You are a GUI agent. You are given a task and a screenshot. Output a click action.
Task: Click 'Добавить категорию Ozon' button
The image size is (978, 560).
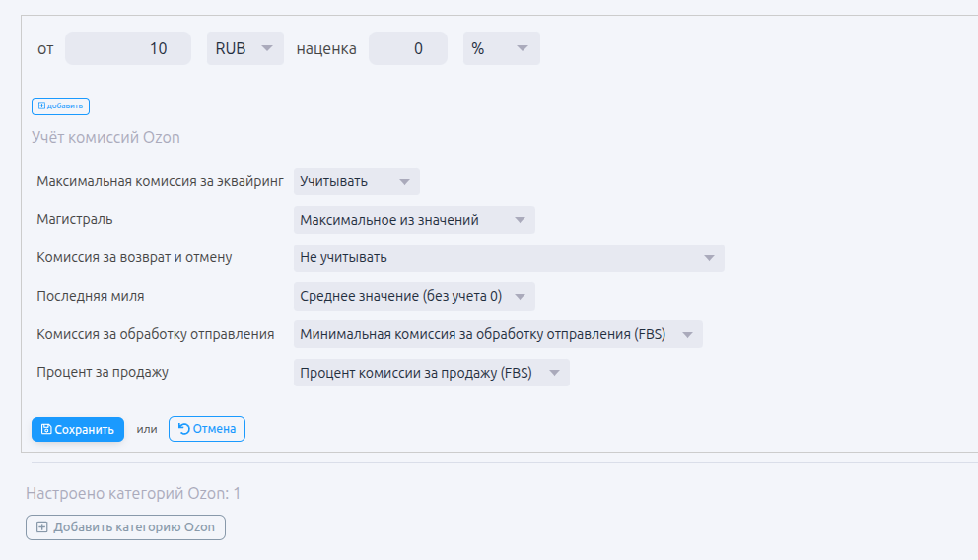coord(125,527)
